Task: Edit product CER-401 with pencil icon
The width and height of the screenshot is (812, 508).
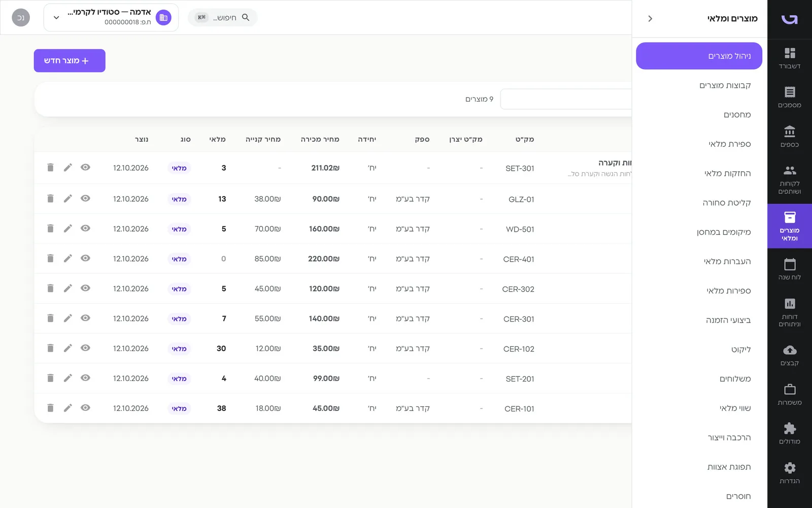Action: (x=67, y=259)
